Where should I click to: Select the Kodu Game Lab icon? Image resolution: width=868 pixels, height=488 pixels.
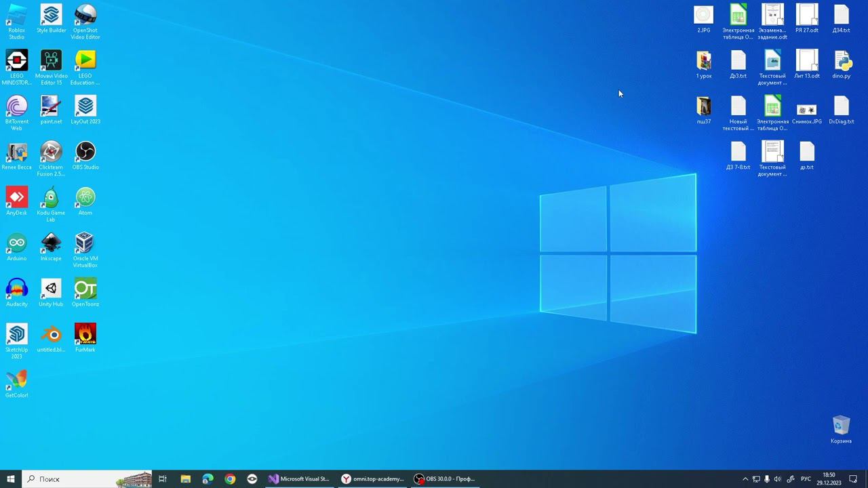tap(51, 204)
